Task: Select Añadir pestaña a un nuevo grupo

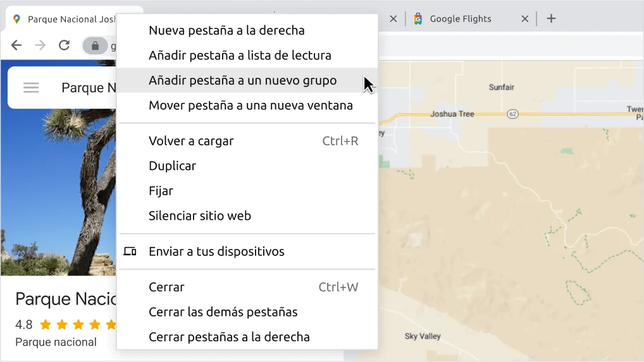Action: (x=247, y=80)
